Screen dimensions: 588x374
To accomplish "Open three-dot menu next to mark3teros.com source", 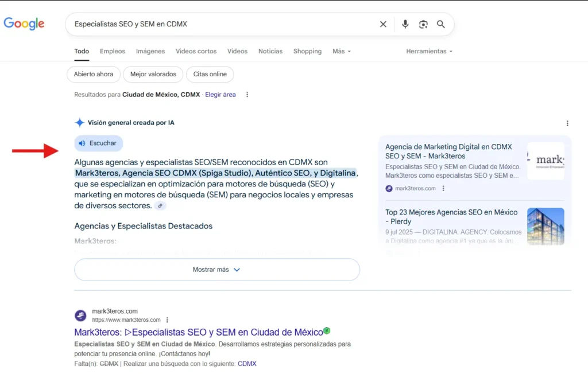I will (x=443, y=188).
